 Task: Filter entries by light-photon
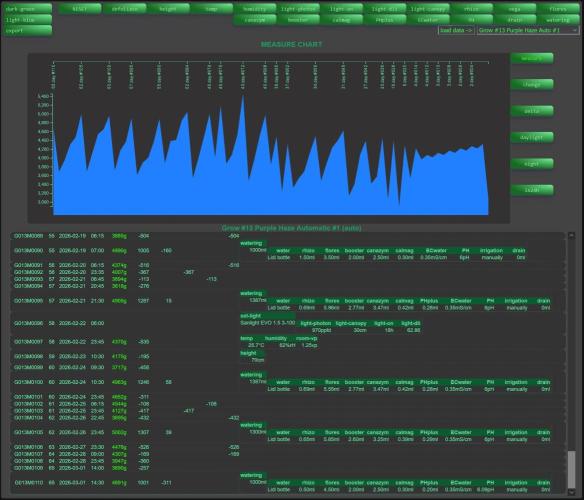pyautogui.click(x=298, y=9)
